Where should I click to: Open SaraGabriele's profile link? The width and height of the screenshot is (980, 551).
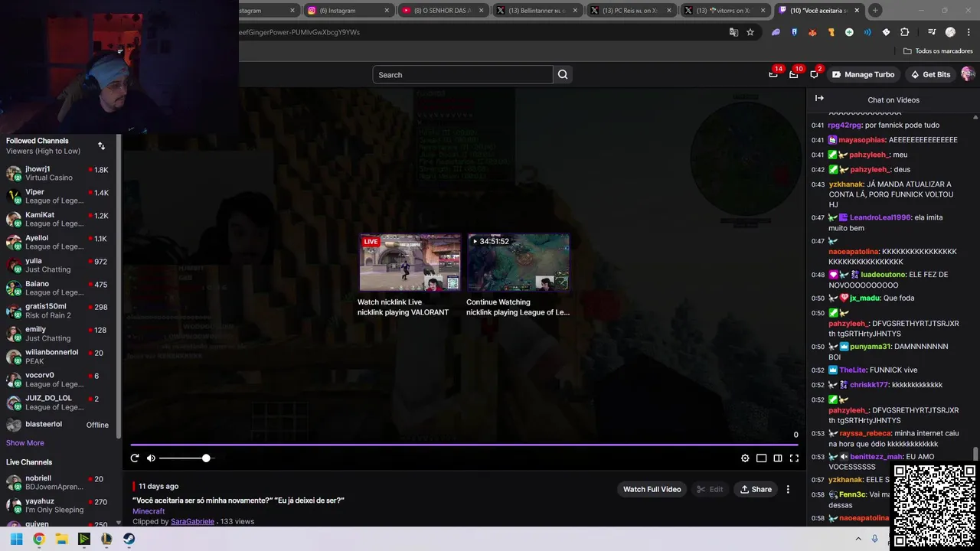pyautogui.click(x=192, y=522)
